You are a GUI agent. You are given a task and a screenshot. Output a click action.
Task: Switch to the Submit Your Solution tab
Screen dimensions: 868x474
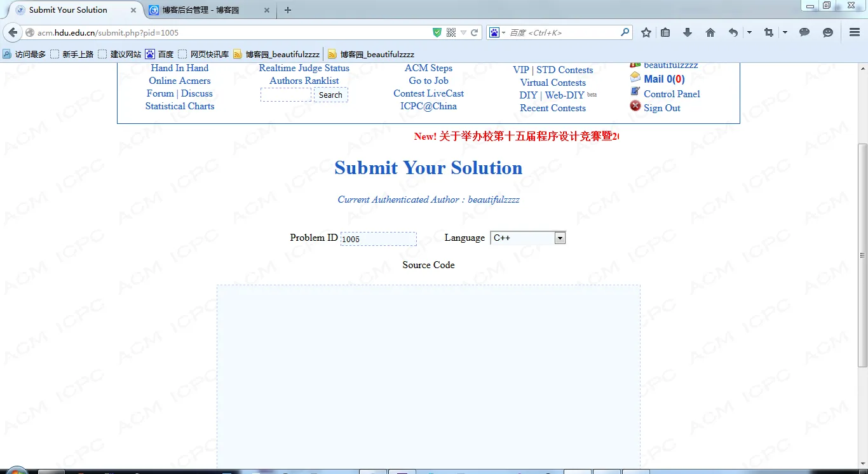tap(75, 10)
